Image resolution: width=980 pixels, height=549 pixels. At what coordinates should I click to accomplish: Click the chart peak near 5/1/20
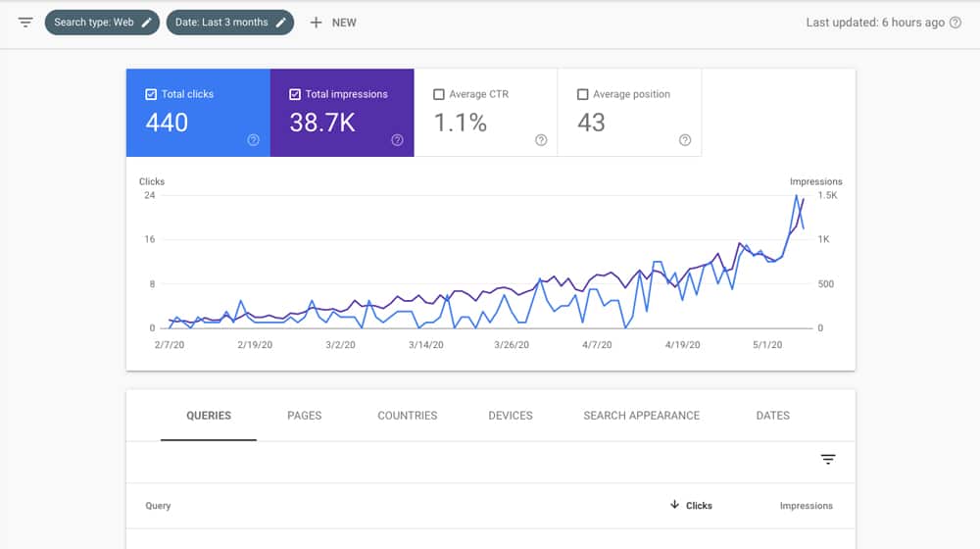[796, 196]
